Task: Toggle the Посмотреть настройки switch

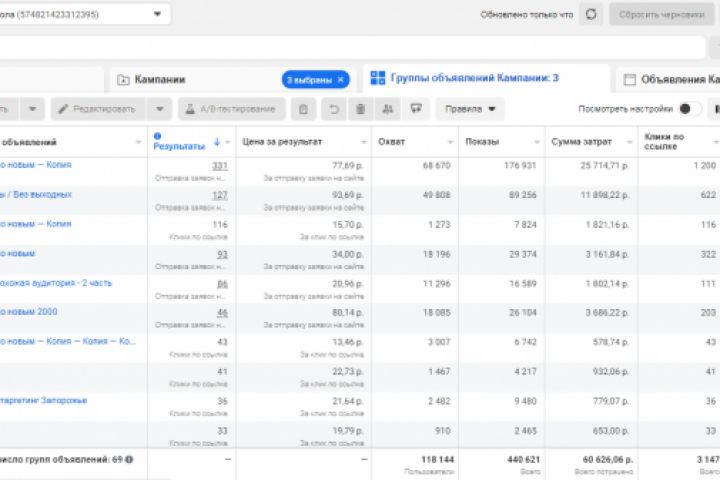Action: point(690,109)
